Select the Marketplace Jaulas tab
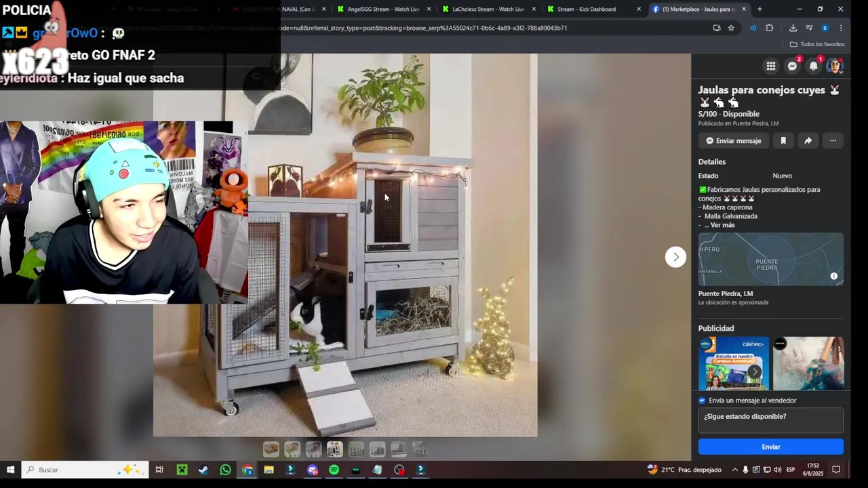Screen dimensions: 868x488 (x=698, y=9)
